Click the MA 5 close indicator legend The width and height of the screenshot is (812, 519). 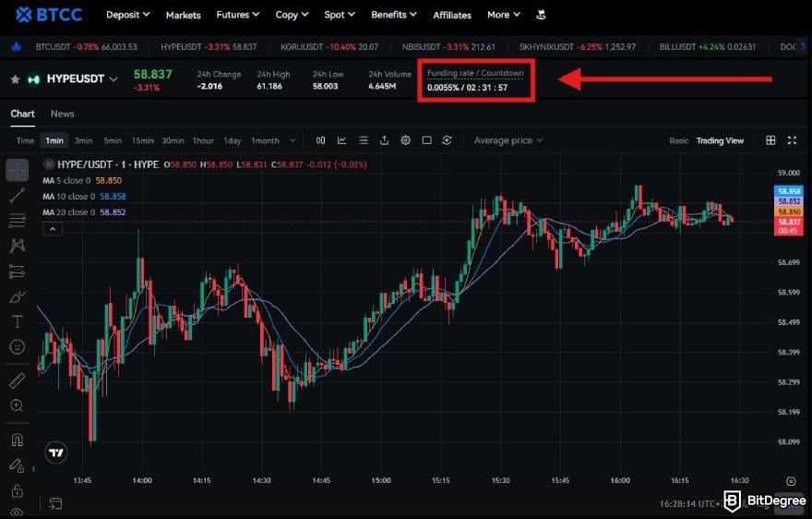[x=82, y=180]
